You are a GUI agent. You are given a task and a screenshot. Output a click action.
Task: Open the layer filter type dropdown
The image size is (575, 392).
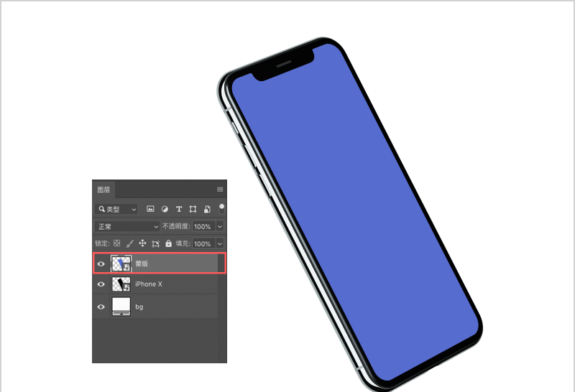pos(116,209)
